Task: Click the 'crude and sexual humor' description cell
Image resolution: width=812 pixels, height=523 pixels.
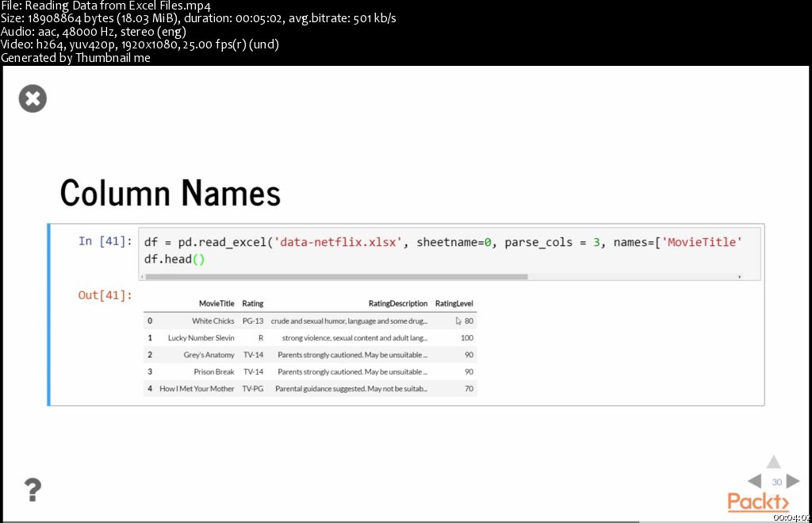Action: [349, 321]
